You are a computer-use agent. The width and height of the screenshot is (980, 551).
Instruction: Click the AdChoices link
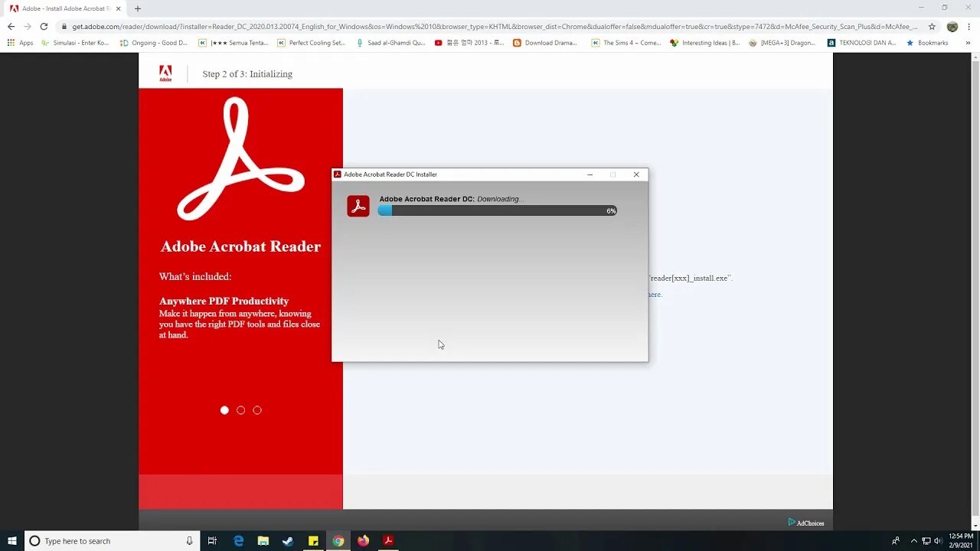coord(806,523)
